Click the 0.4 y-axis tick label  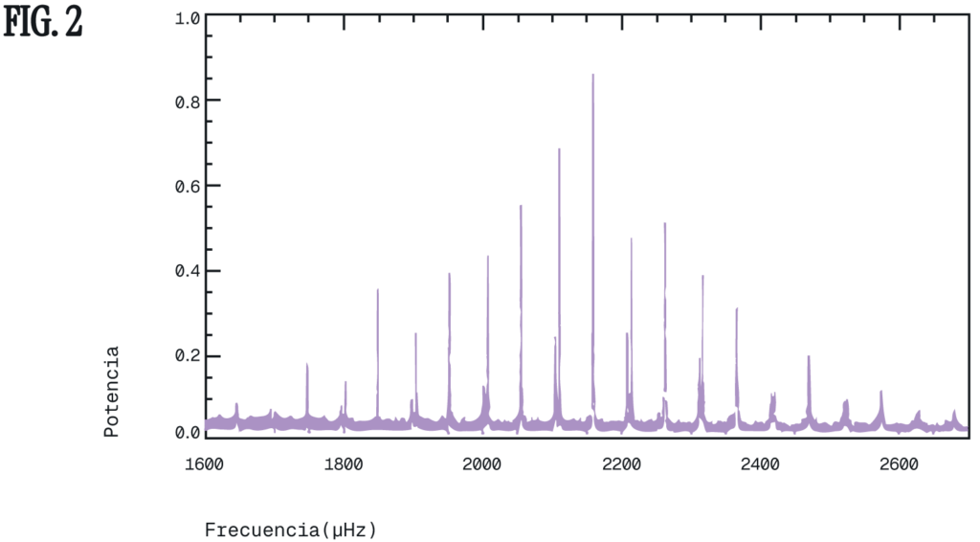pos(188,271)
